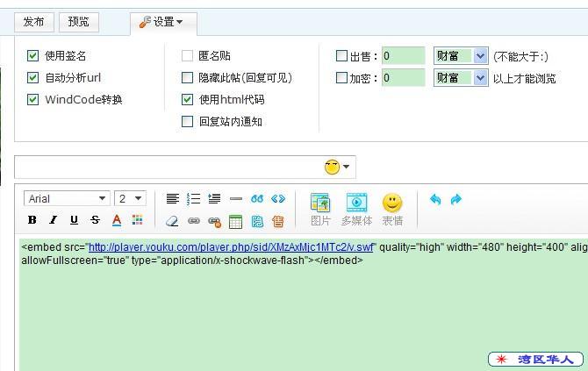Open 财富 dropdown in 出售 row

tap(461, 56)
